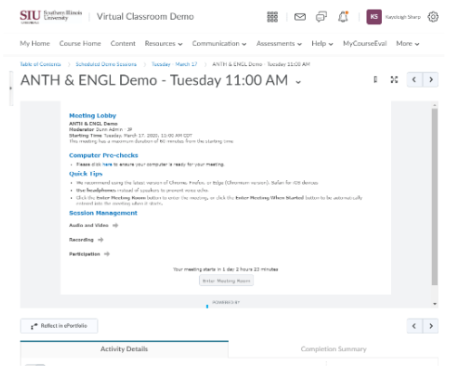The width and height of the screenshot is (464, 377).
Task: Expand the Recording section
Action: pos(86,240)
